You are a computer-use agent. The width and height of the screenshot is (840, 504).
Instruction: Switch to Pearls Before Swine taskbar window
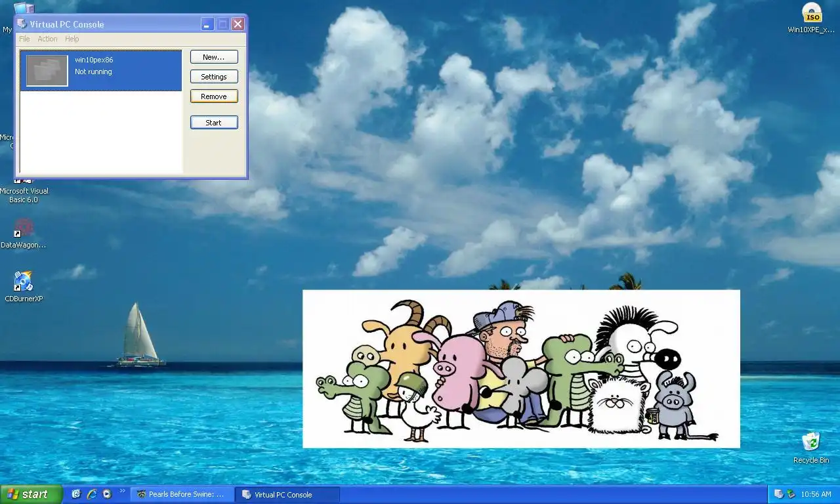coord(183,495)
